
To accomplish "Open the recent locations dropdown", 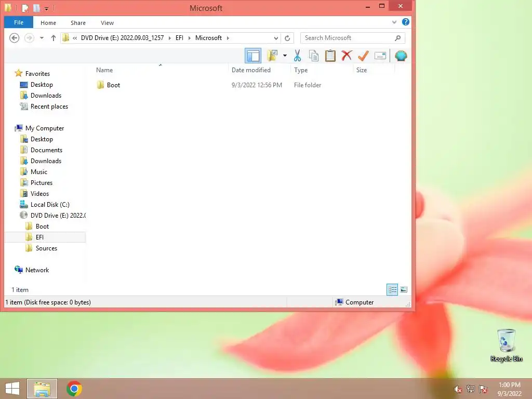I will click(x=42, y=38).
